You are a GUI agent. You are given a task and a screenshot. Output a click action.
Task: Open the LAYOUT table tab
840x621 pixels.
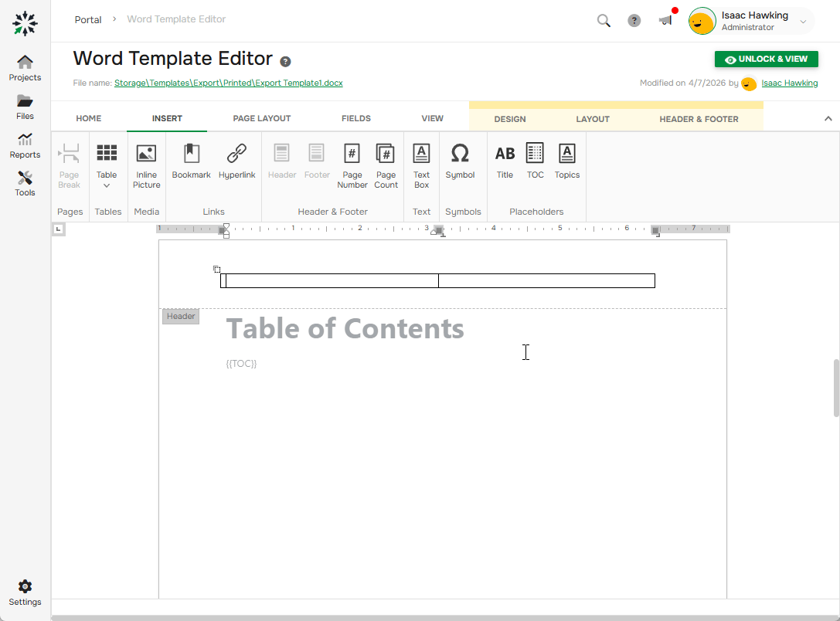tap(593, 119)
